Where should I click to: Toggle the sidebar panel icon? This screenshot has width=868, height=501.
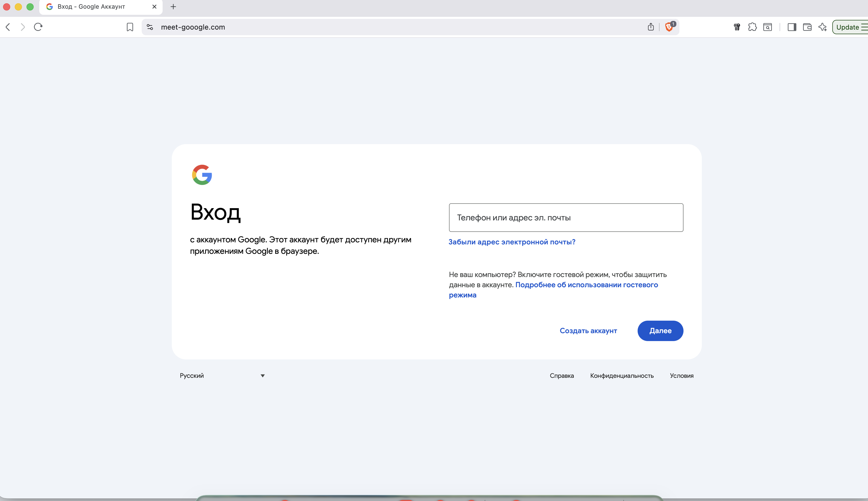pos(792,27)
